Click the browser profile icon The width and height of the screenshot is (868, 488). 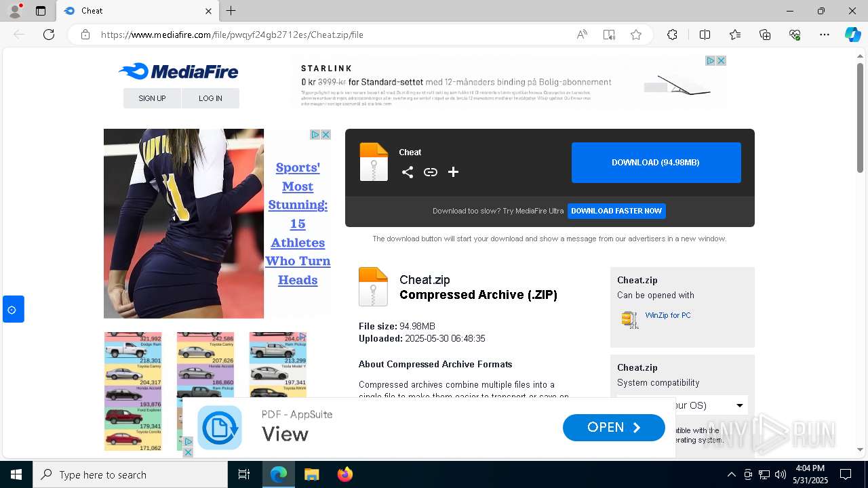(x=14, y=11)
